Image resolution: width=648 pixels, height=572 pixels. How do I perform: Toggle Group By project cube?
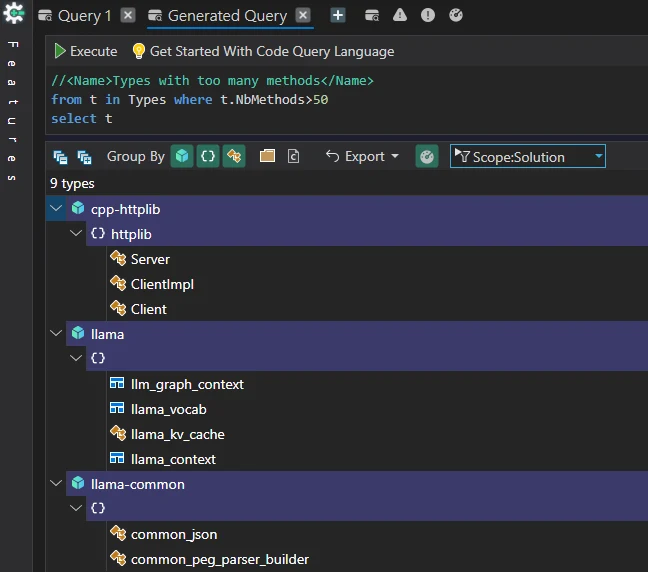(182, 156)
